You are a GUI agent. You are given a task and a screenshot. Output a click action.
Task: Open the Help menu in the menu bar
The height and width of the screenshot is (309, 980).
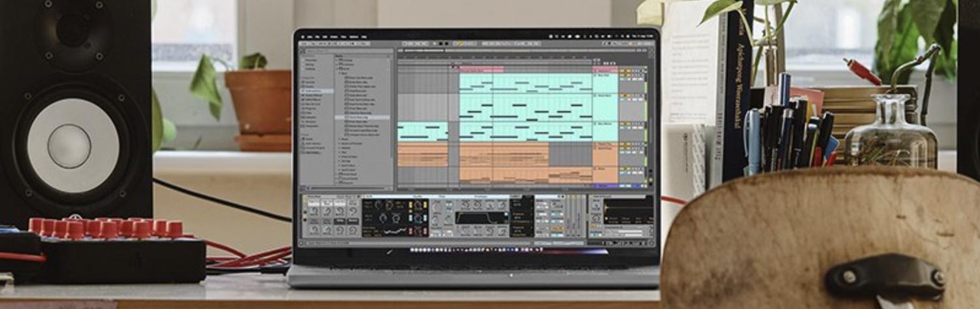pos(364,37)
